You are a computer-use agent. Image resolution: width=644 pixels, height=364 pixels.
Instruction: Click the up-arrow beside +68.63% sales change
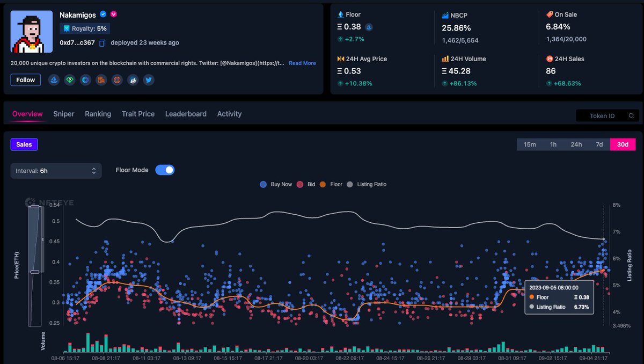(x=549, y=83)
